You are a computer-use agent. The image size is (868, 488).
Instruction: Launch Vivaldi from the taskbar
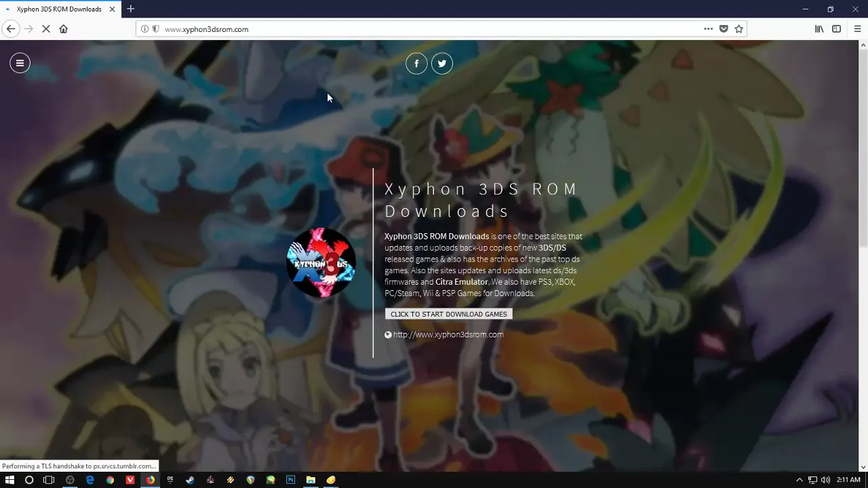[130, 480]
